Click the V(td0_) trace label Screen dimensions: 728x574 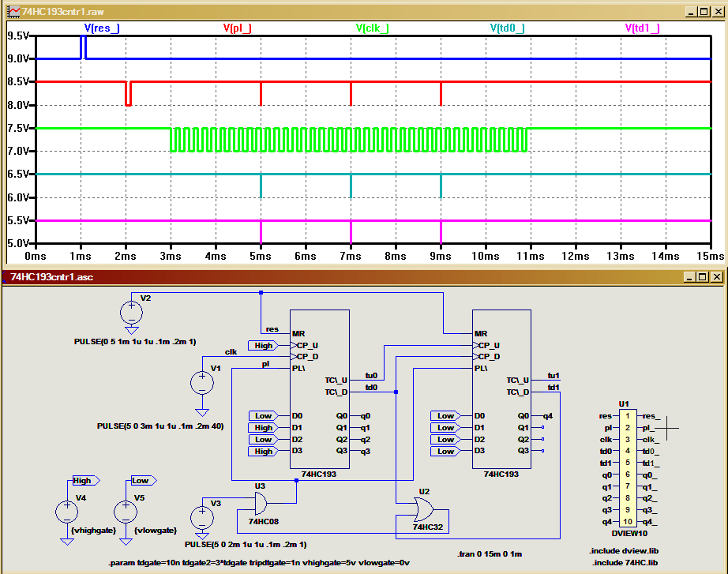508,28
